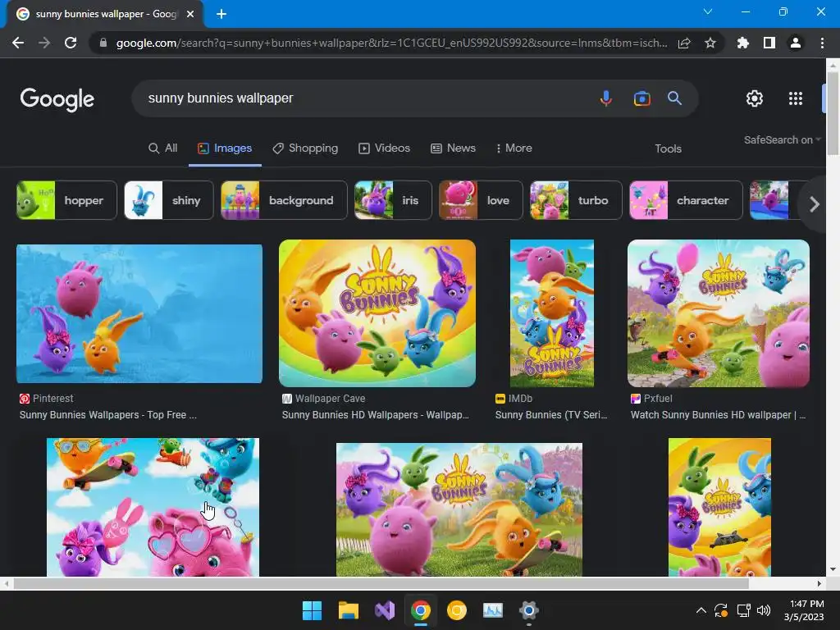The image size is (840, 630).
Task: Filter images by the character chip
Action: coord(687,200)
